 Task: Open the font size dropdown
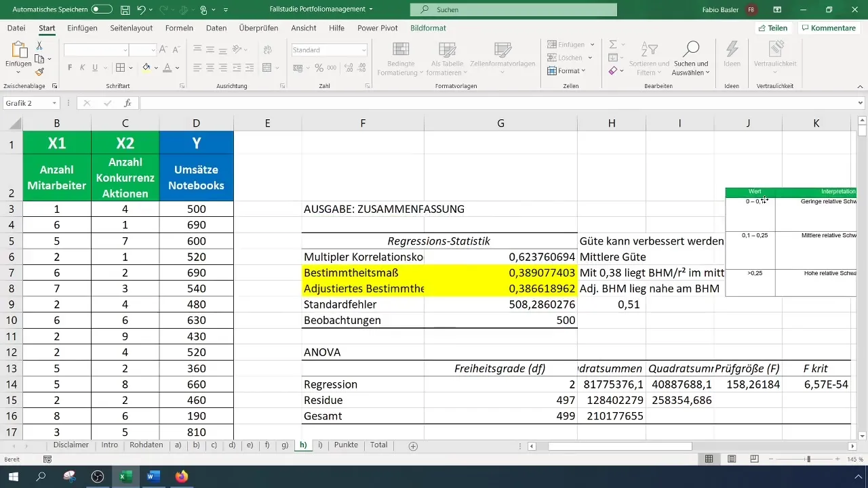pos(153,50)
